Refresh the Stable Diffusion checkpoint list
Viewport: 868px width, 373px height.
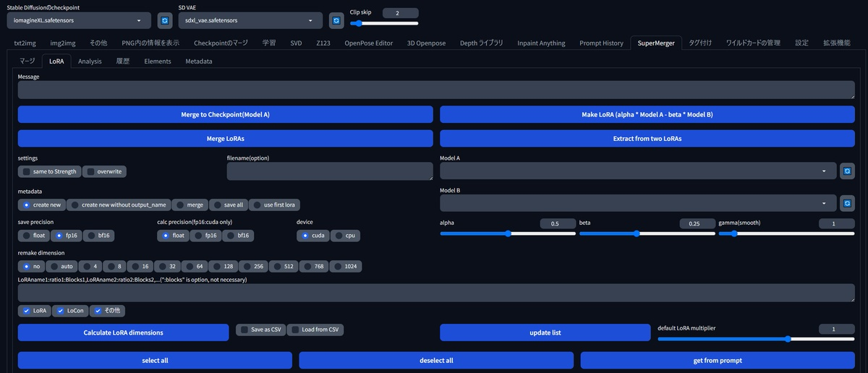pyautogui.click(x=163, y=20)
